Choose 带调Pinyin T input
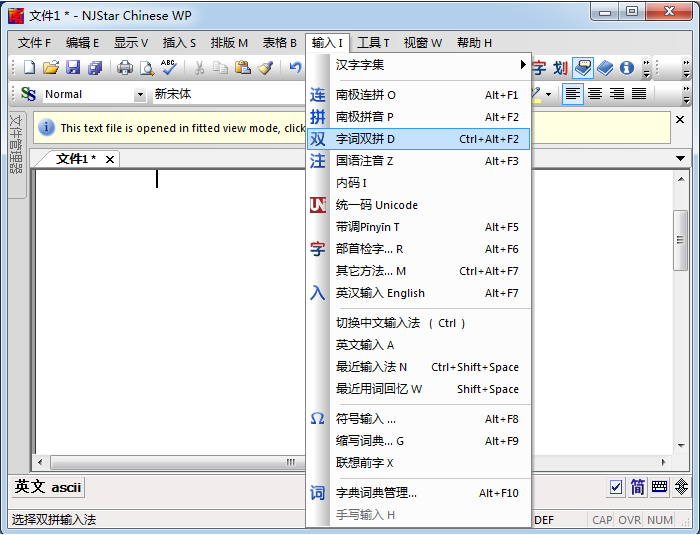 pyautogui.click(x=418, y=227)
